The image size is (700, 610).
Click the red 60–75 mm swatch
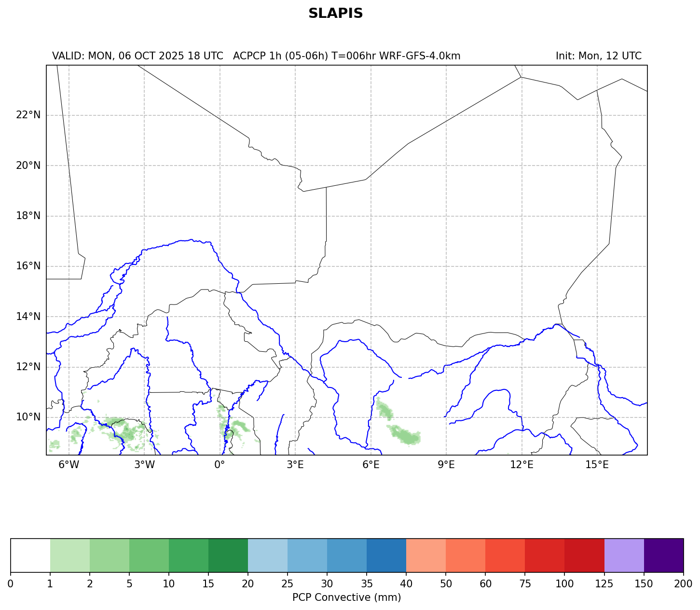click(505, 555)
